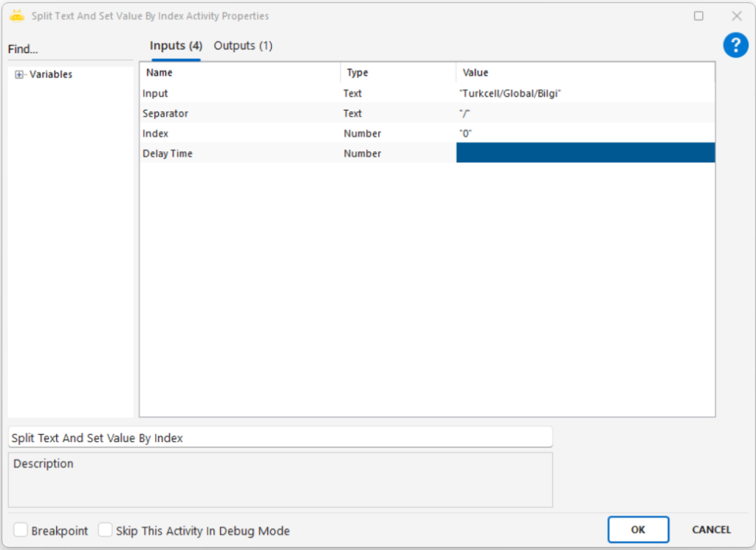Click the yellow robot app icon in title bar
The height and width of the screenshot is (550, 756).
click(17, 16)
